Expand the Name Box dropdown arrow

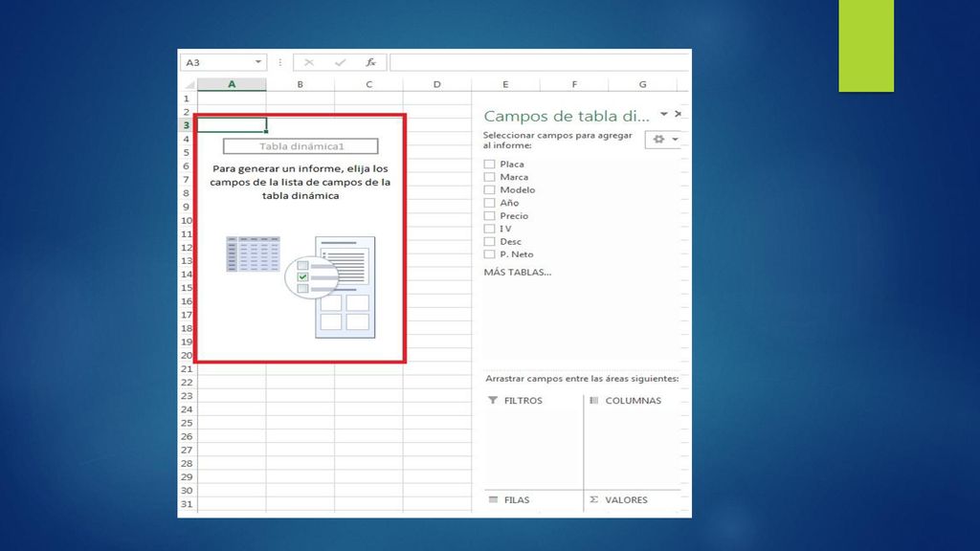[x=258, y=62]
